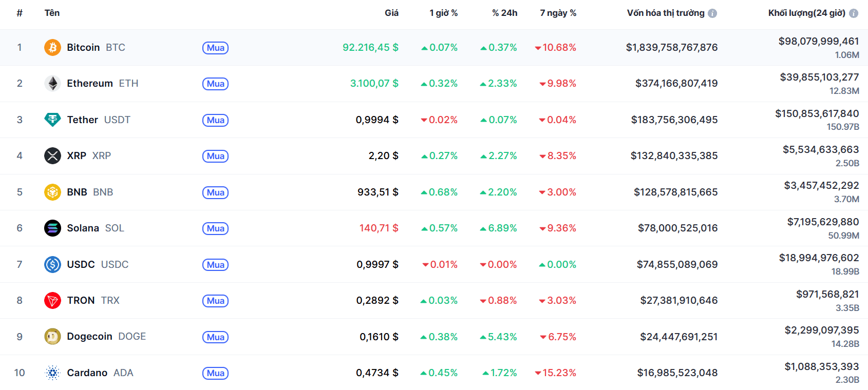The height and width of the screenshot is (390, 868).
Task: Open the Solana SOL name link
Action: point(96,228)
